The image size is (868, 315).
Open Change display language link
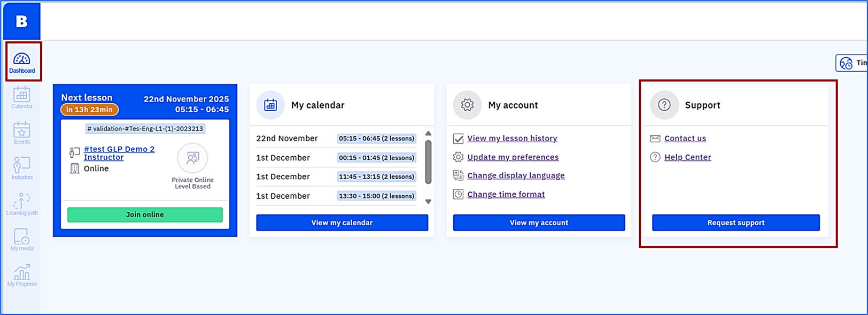tap(516, 175)
